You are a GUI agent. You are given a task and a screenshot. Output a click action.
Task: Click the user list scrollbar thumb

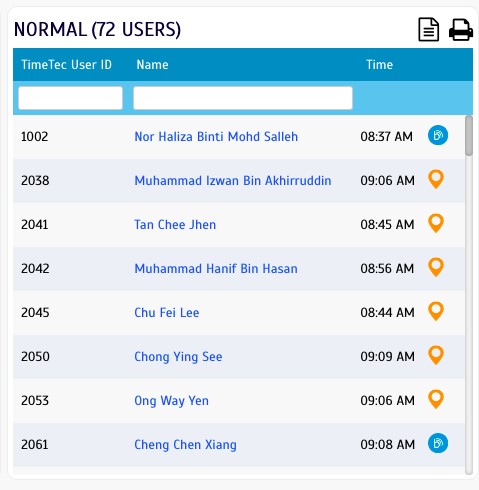tap(469, 136)
